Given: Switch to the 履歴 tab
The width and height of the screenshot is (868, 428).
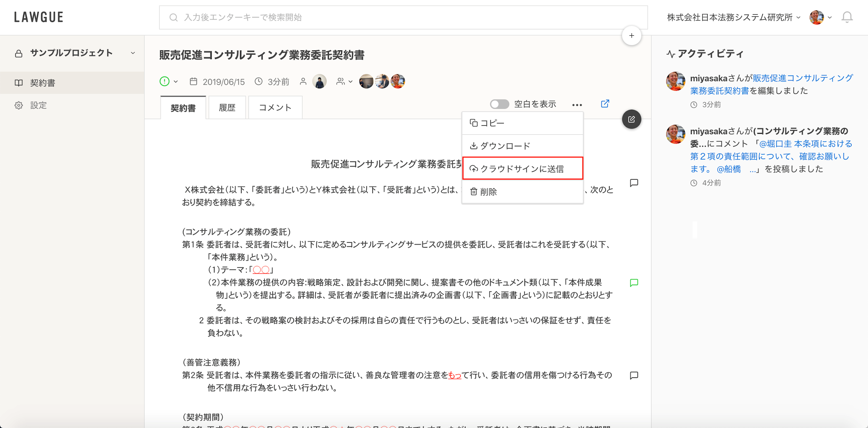Looking at the screenshot, I should pyautogui.click(x=227, y=108).
